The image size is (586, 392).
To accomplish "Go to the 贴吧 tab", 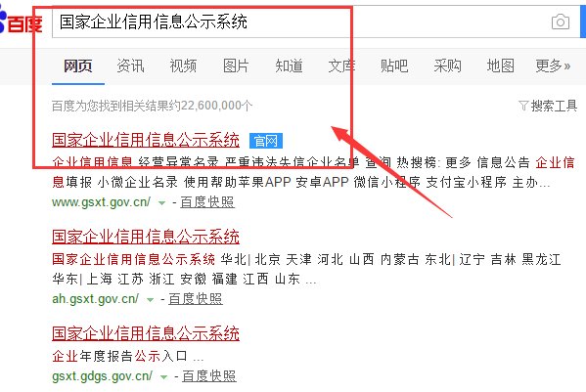I will coord(394,66).
